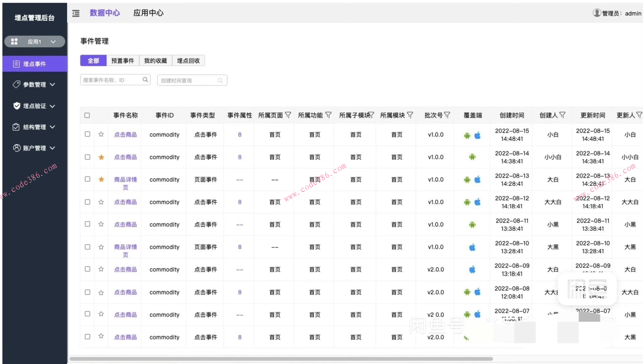
Task: Click the Android icon in the first row
Action: coord(467,135)
